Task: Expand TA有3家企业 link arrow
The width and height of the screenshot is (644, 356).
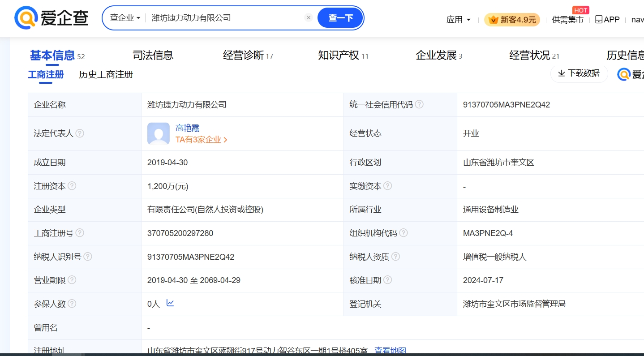Action: (225, 140)
